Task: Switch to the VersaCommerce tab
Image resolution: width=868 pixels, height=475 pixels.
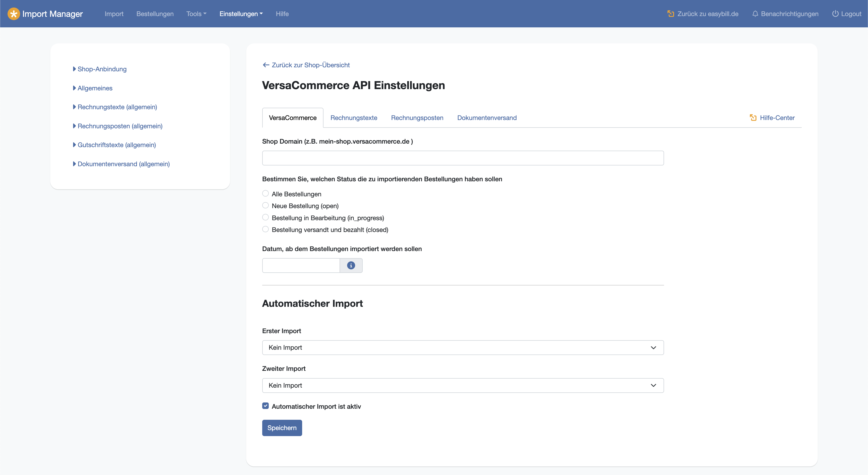Action: click(293, 118)
